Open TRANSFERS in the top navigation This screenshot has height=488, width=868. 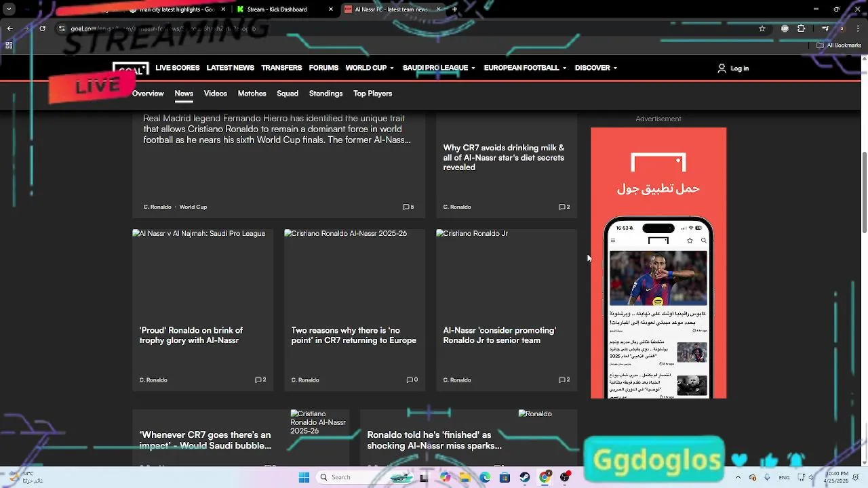[281, 68]
